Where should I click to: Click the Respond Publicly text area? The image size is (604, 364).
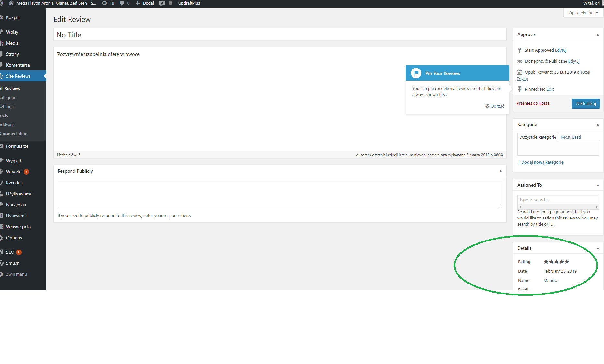tap(280, 194)
